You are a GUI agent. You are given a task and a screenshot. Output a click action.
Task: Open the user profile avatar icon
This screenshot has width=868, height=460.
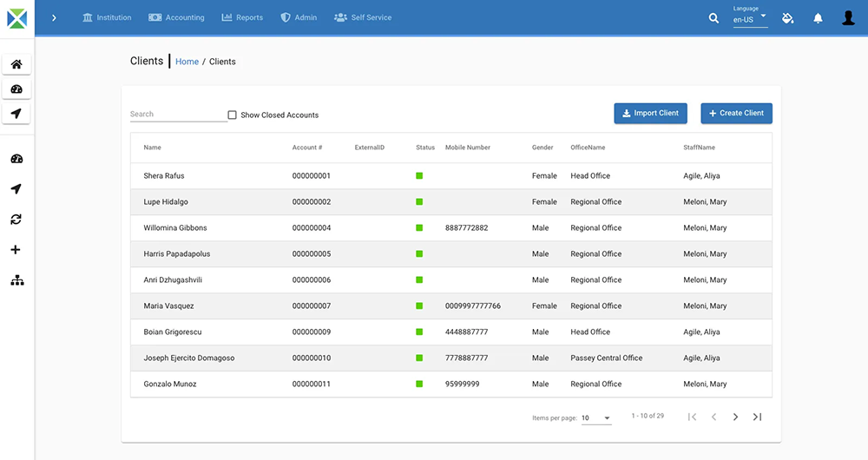pos(848,17)
